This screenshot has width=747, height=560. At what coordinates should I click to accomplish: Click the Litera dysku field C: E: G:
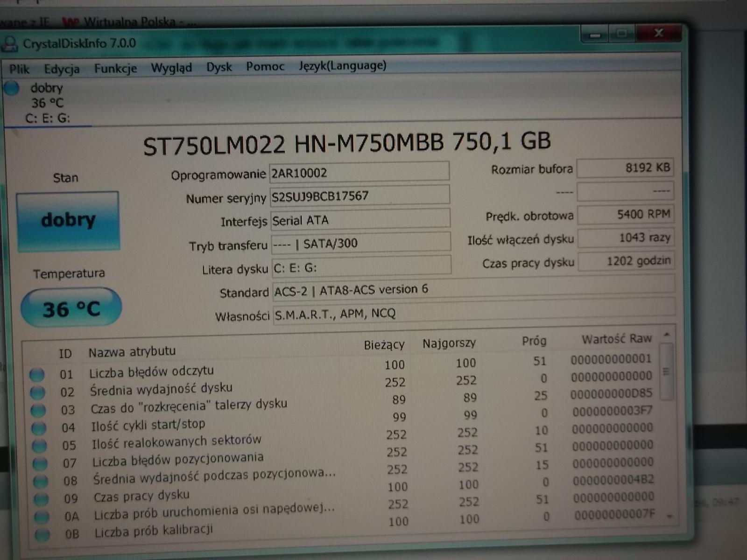(361, 267)
